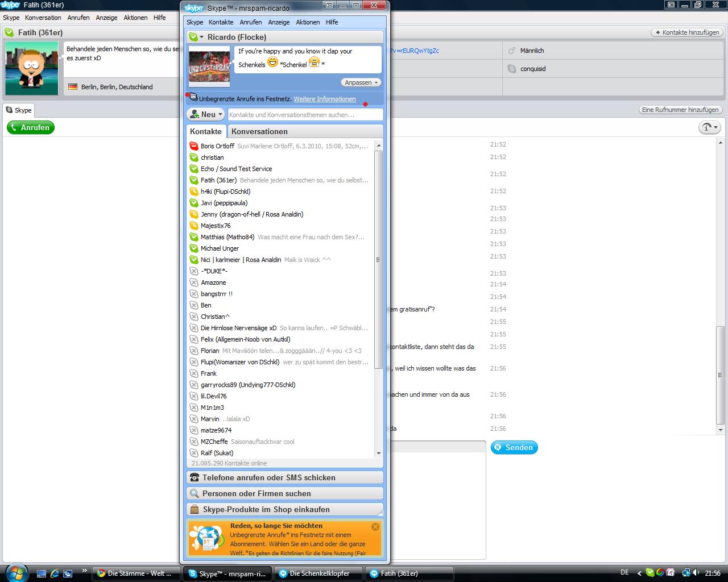Click the shopping bag icon on Skype-Produkte bar
Viewport: 728px width, 582px height.
pyautogui.click(x=195, y=509)
